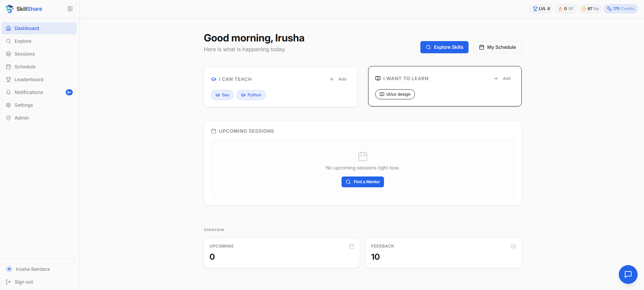Go to Explore in the sidebar
The height and width of the screenshot is (290, 644).
tap(39, 41)
